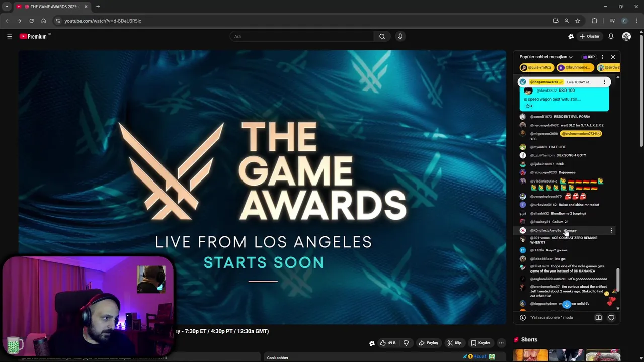Click the chat scrollbar up arrow
This screenshot has width=644, height=362.
coord(618,77)
